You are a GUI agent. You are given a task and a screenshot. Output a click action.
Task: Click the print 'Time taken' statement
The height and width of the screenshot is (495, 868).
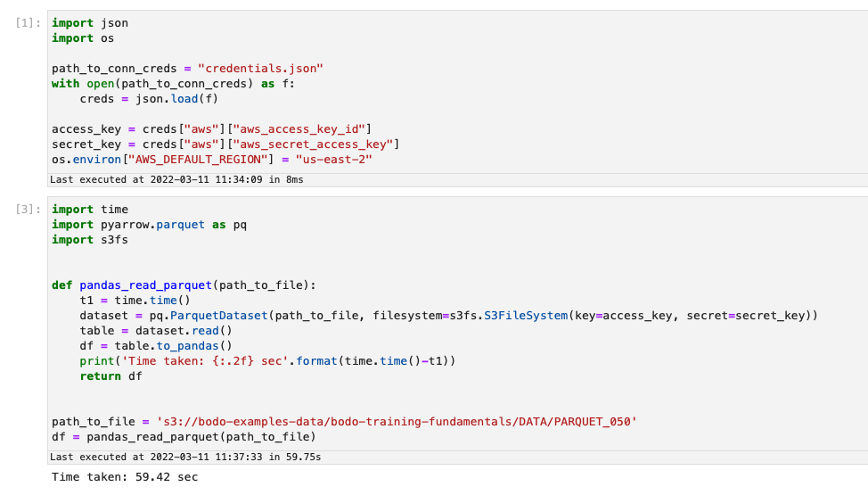[x=267, y=361]
